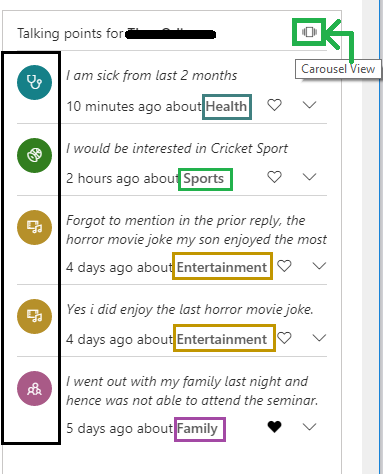Switch to Carousel View icon
This screenshot has width=383, height=474.
click(x=309, y=32)
